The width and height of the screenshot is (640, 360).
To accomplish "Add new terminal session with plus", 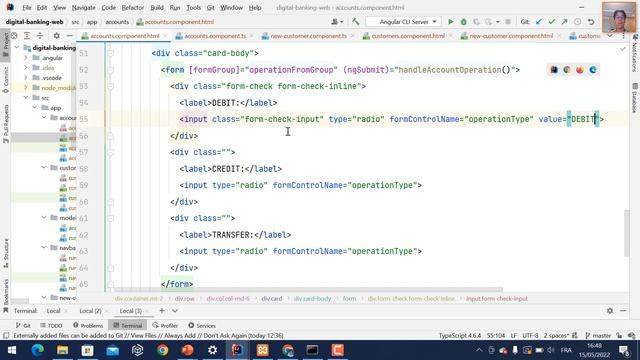I will point(162,311).
